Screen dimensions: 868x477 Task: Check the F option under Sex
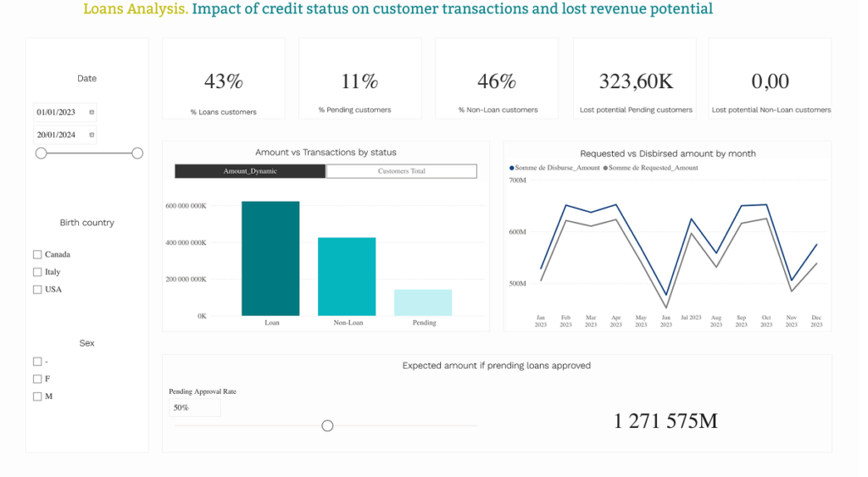(37, 379)
